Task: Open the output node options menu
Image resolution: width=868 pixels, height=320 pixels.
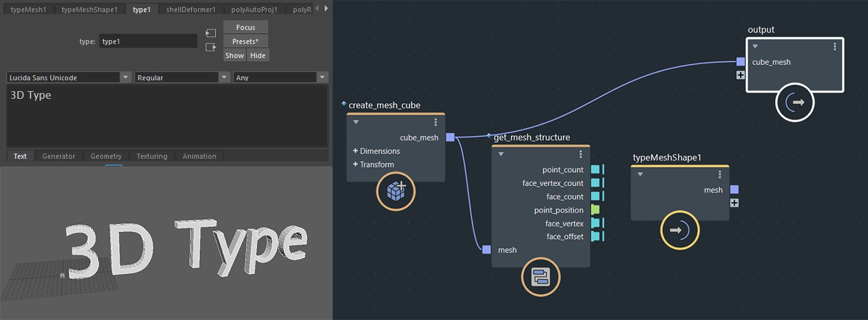Action: (835, 47)
